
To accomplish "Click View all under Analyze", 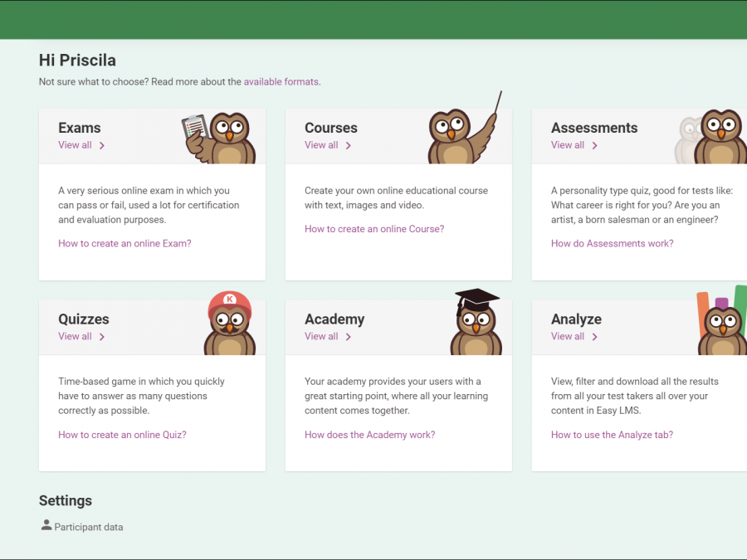I will (x=568, y=337).
